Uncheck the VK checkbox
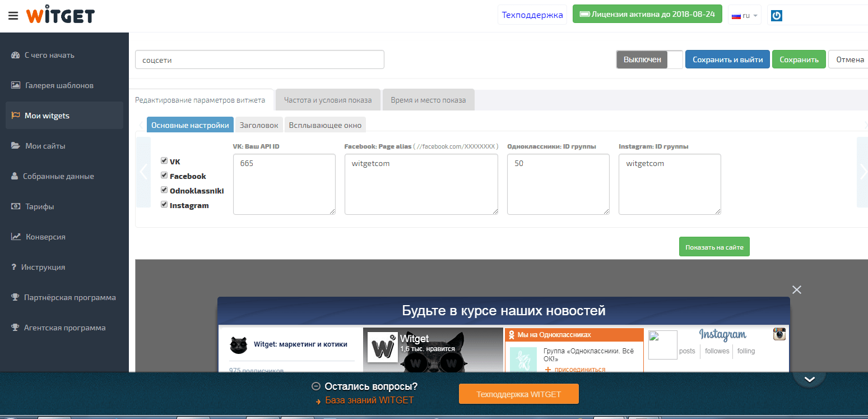 (x=164, y=161)
